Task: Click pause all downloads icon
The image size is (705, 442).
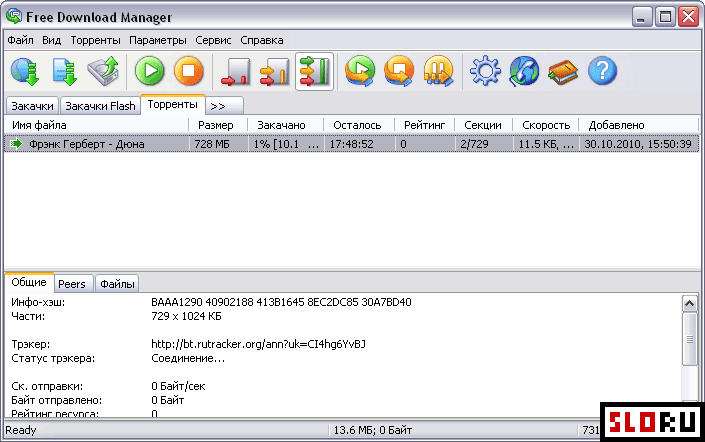Action: [x=438, y=71]
